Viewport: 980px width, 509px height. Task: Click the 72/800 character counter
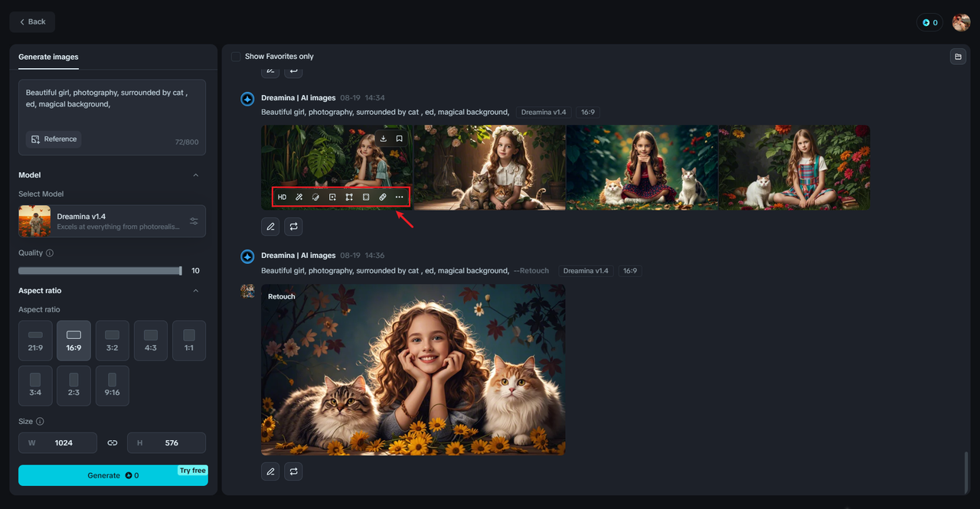pos(186,142)
